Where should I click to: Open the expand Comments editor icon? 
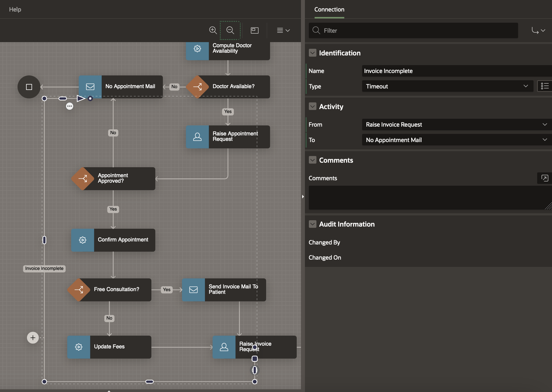point(544,178)
